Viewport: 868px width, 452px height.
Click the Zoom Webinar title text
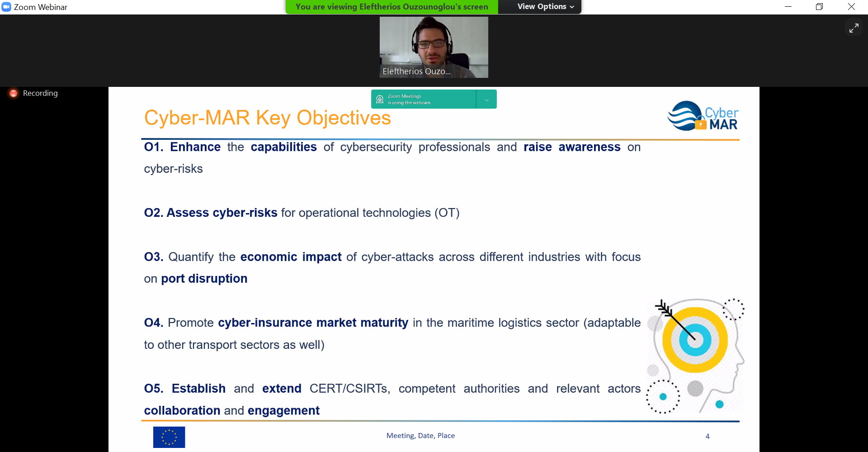click(41, 7)
